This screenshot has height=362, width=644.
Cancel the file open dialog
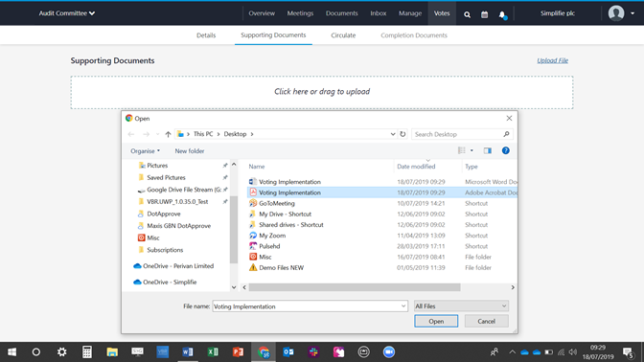coord(486,321)
